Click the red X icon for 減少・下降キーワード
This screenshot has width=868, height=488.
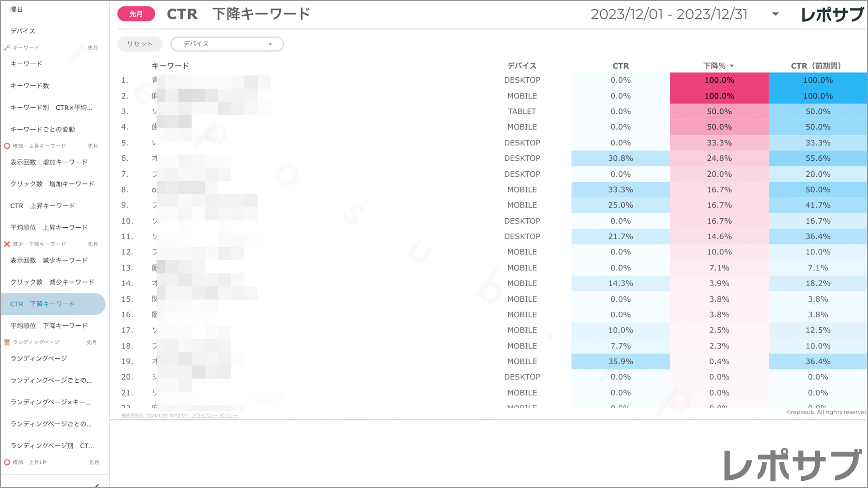[x=7, y=244]
